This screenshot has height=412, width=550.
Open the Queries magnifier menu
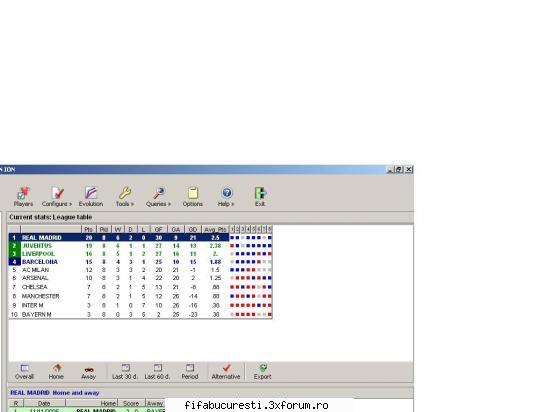[x=159, y=197]
